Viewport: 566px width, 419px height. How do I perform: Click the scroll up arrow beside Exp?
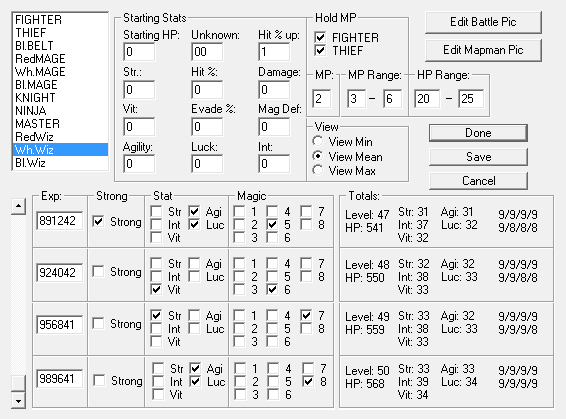(18, 206)
